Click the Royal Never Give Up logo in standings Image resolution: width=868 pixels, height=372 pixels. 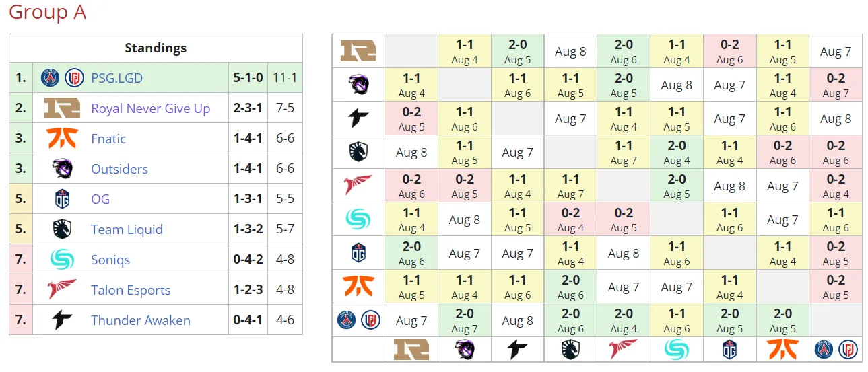point(62,108)
